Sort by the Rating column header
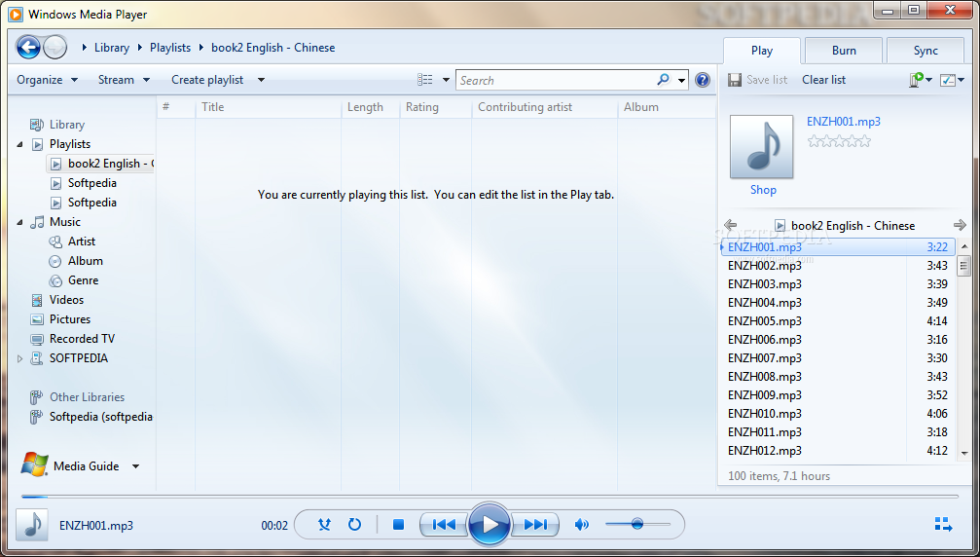 (436, 107)
